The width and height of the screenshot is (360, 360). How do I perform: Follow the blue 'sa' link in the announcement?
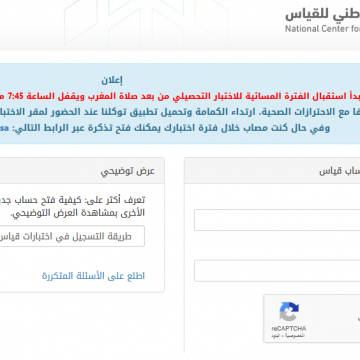coord(354,128)
